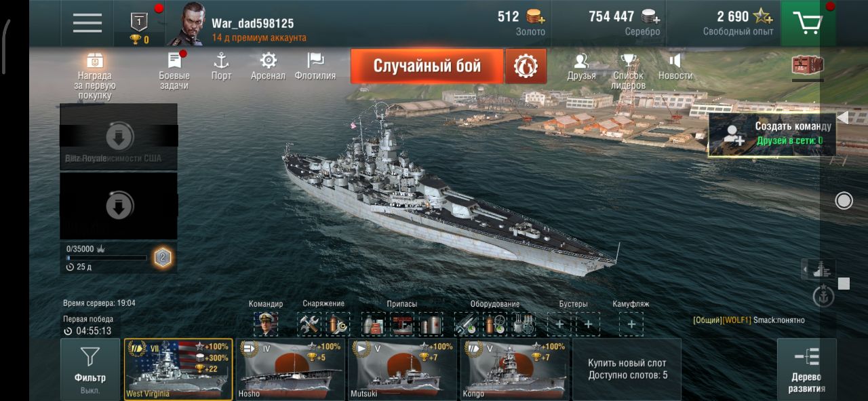This screenshot has height=401, width=868.
Task: Select the Hosho carrier card
Action: click(290, 370)
